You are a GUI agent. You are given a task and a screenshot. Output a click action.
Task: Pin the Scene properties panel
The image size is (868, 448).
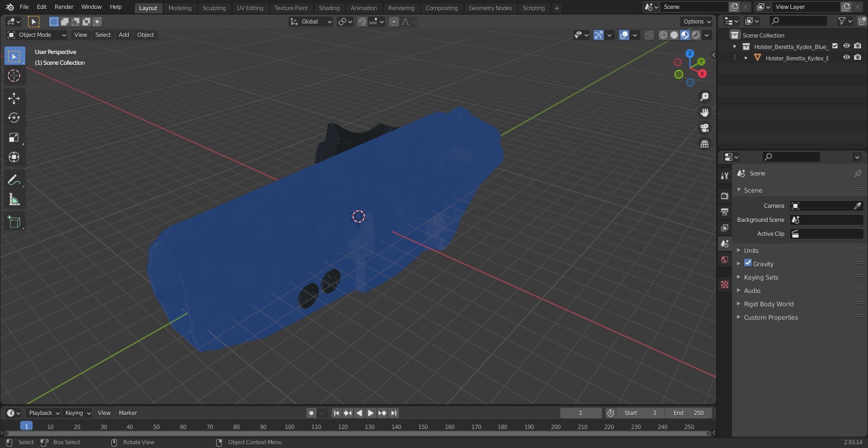pyautogui.click(x=857, y=173)
